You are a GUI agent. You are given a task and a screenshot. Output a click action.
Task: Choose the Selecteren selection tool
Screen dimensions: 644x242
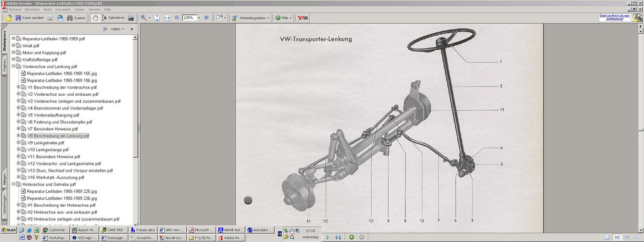tap(113, 18)
